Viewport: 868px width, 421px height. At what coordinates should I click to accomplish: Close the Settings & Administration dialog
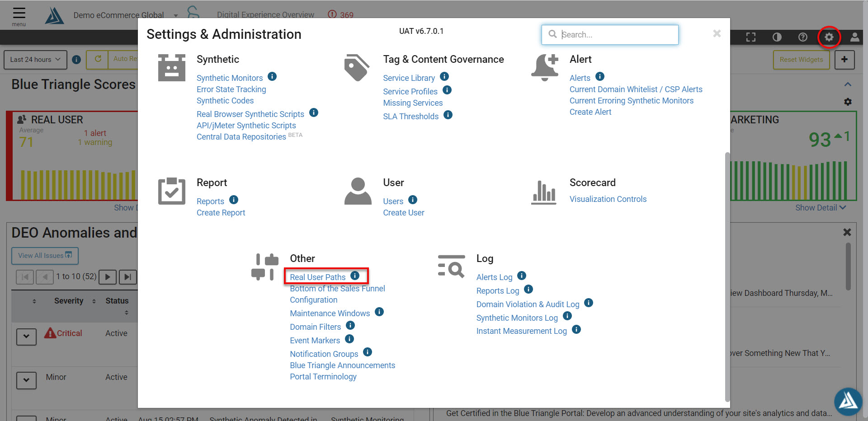[x=717, y=33]
